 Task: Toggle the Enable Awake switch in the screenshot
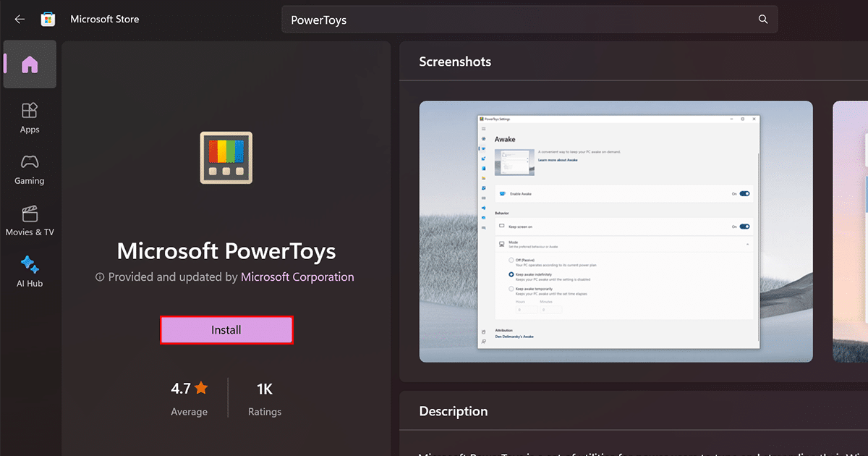coord(744,194)
